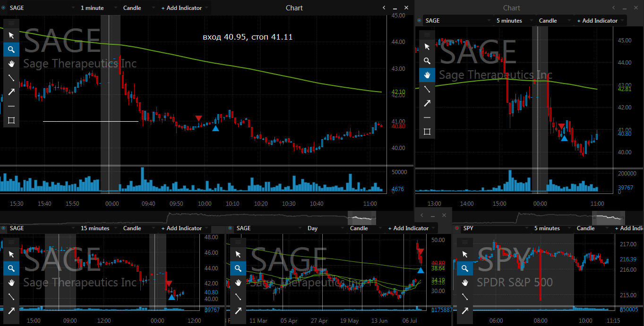The width and height of the screenshot is (644, 326).
Task: Select hand tool in Day SAGE chart
Action: [x=238, y=283]
